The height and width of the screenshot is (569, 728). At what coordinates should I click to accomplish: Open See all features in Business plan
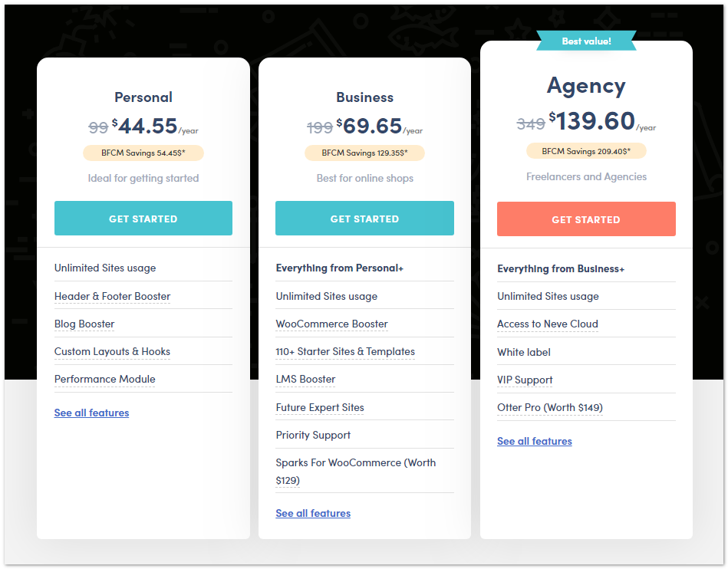(313, 513)
